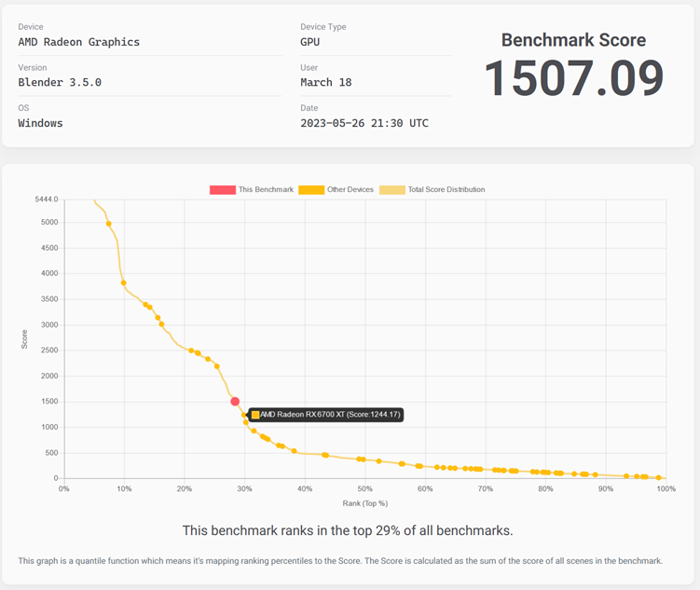700x590 pixels.
Task: Click the GPU device type value
Action: pos(310,42)
